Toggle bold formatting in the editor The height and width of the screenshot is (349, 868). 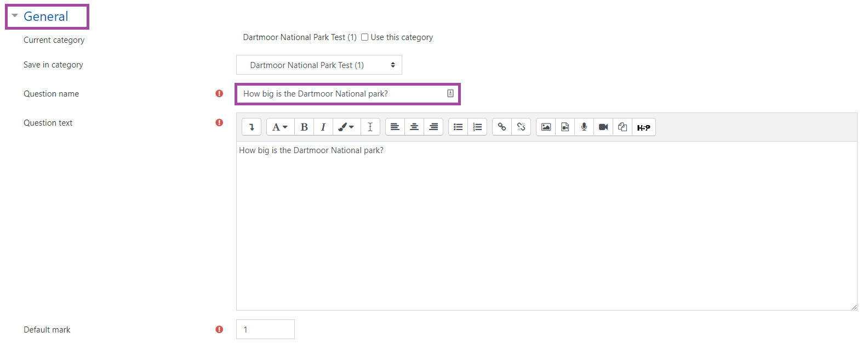tap(304, 127)
